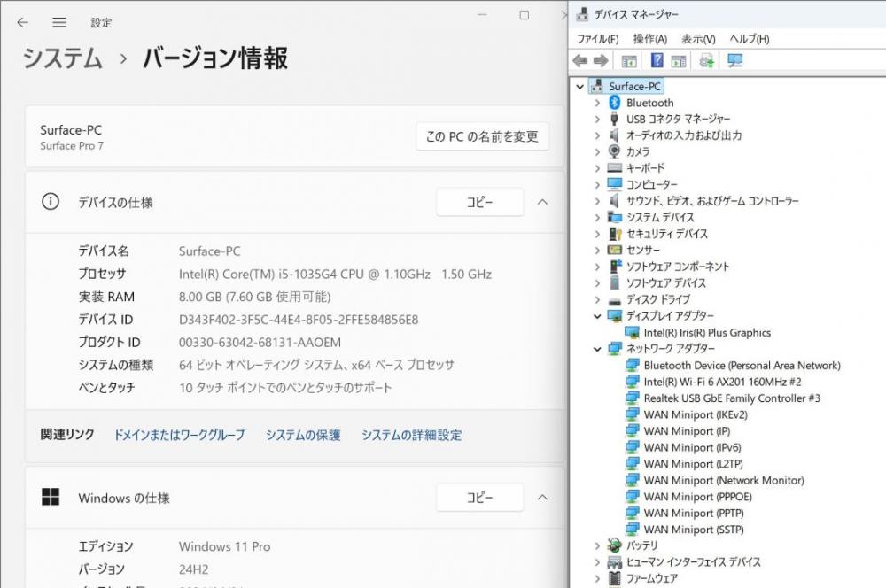Go to システム in the breadcrumb
Viewport: 886px width, 588px height.
63,58
